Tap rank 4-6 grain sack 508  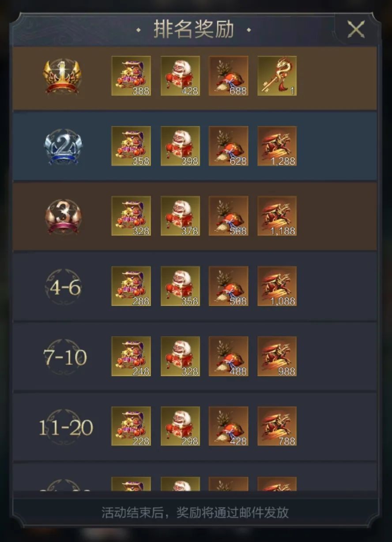click(228, 286)
